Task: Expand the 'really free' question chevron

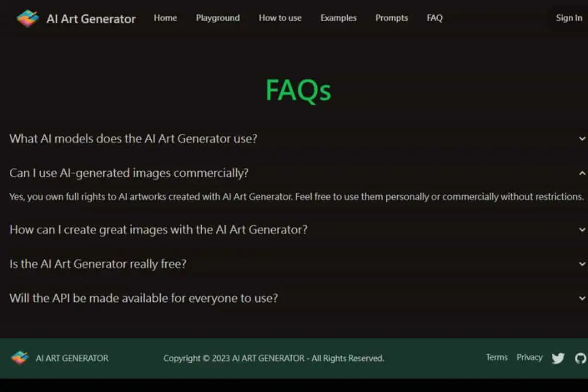Action: [582, 264]
